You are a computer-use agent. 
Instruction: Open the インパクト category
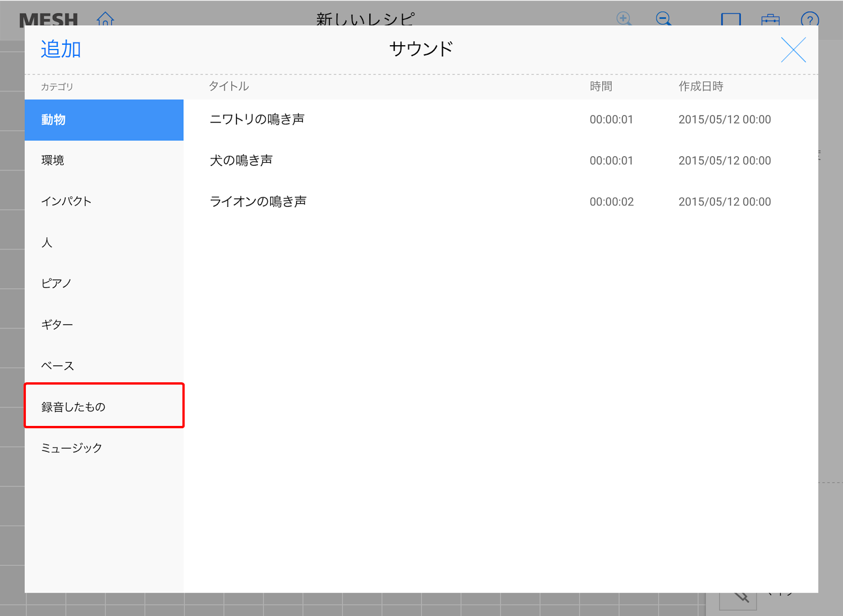(104, 202)
